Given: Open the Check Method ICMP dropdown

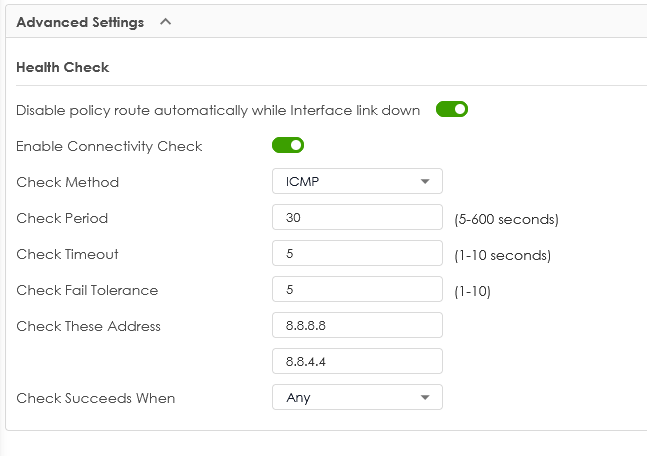Looking at the screenshot, I should [357, 181].
